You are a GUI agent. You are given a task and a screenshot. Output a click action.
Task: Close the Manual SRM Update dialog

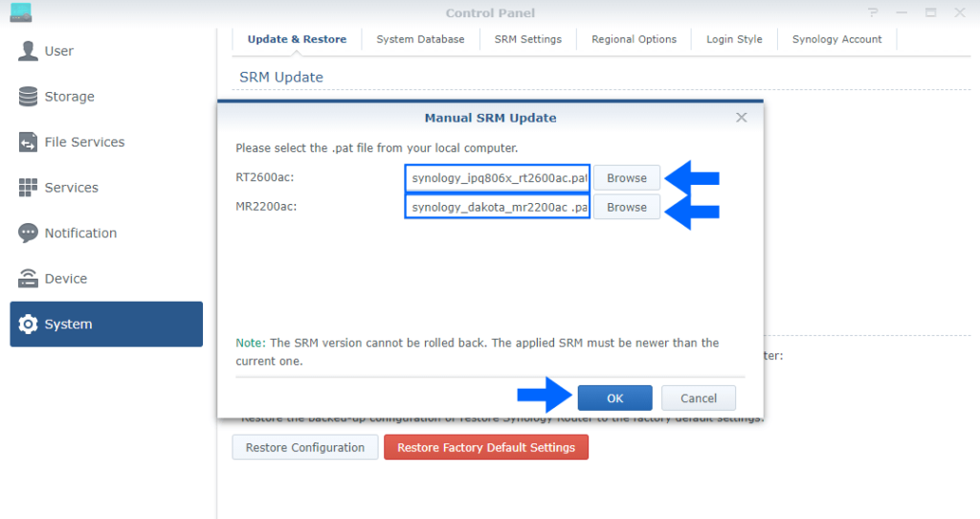coord(742,118)
